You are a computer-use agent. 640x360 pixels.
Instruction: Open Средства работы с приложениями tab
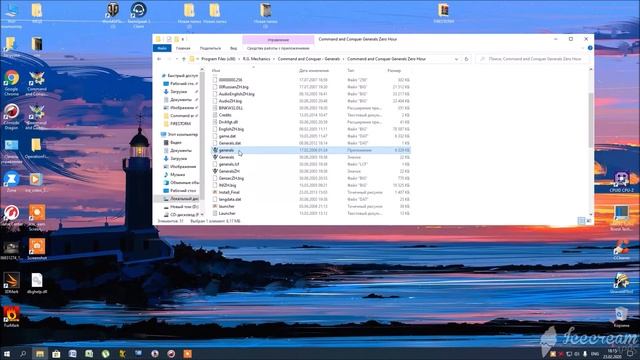tap(278, 48)
